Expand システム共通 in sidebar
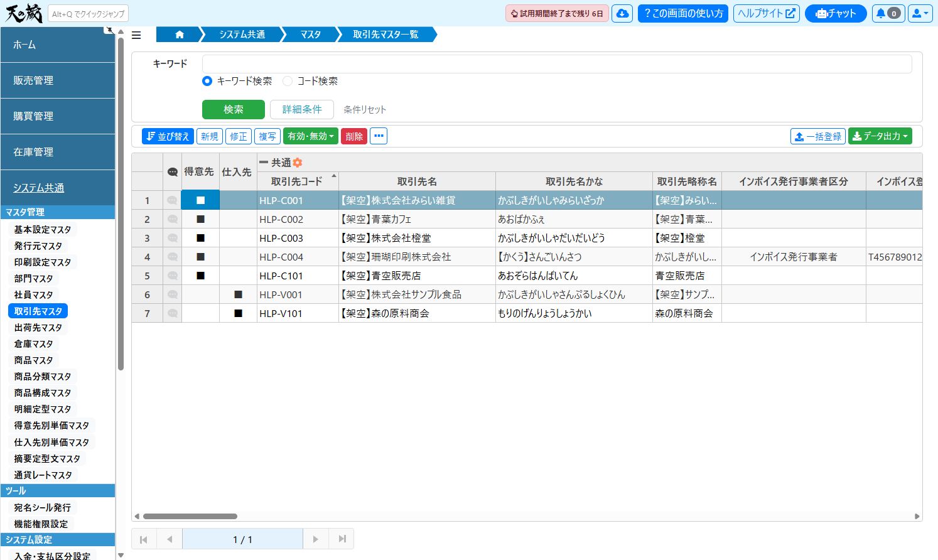Screen dimensions: 938x560 click(58, 188)
